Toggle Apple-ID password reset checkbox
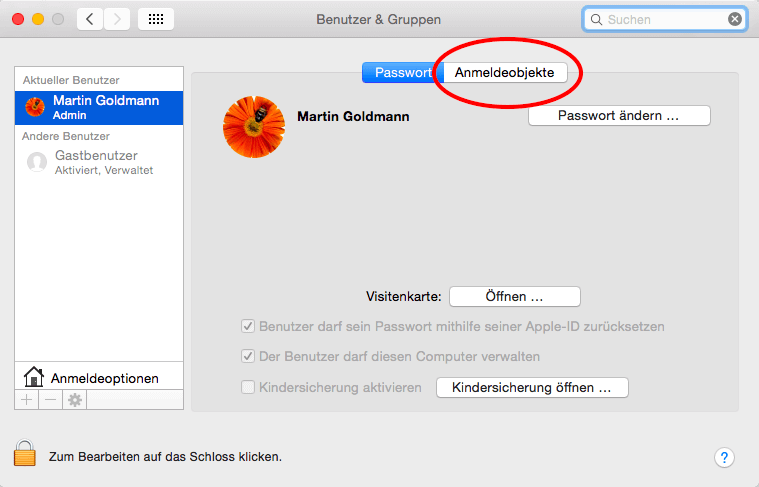This screenshot has width=759, height=487. click(x=248, y=326)
